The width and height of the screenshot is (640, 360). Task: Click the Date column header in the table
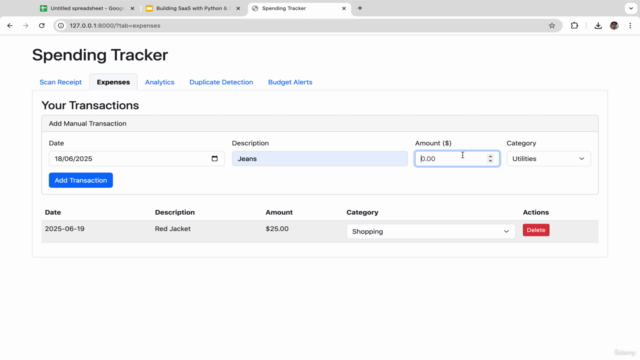pyautogui.click(x=53, y=212)
